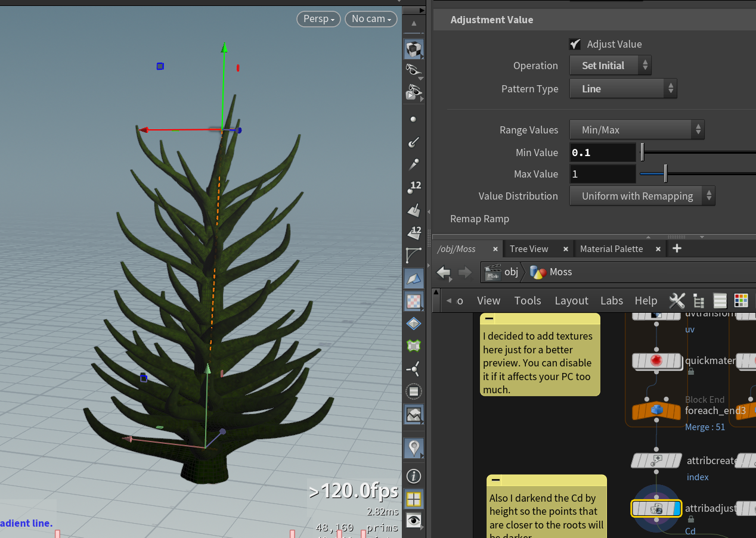Click the Min Value input field

pyautogui.click(x=602, y=153)
